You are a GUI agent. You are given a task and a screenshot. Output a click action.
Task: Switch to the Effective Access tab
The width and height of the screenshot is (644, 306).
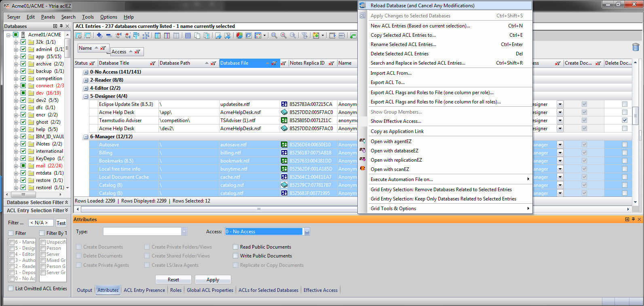(x=320, y=290)
